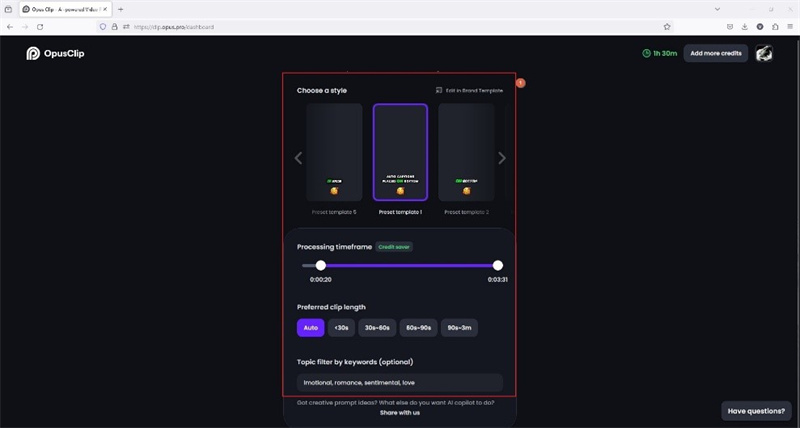This screenshot has width=800, height=428.
Task: Click the browser address bar URL
Action: coord(174,27)
